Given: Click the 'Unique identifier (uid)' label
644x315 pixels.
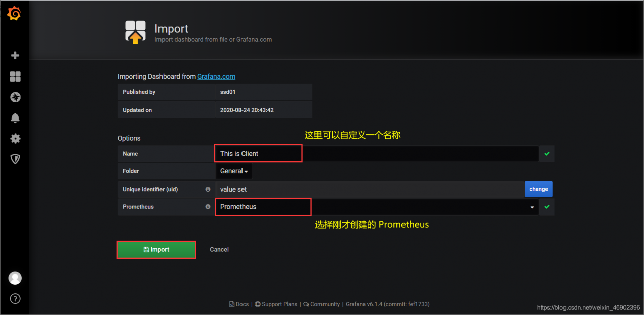Looking at the screenshot, I should pos(150,189).
